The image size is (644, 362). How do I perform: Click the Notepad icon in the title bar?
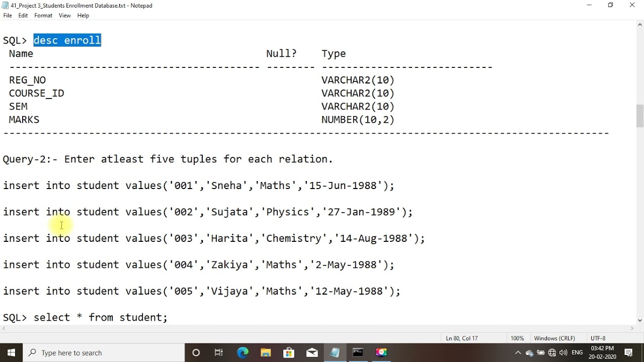click(5, 5)
